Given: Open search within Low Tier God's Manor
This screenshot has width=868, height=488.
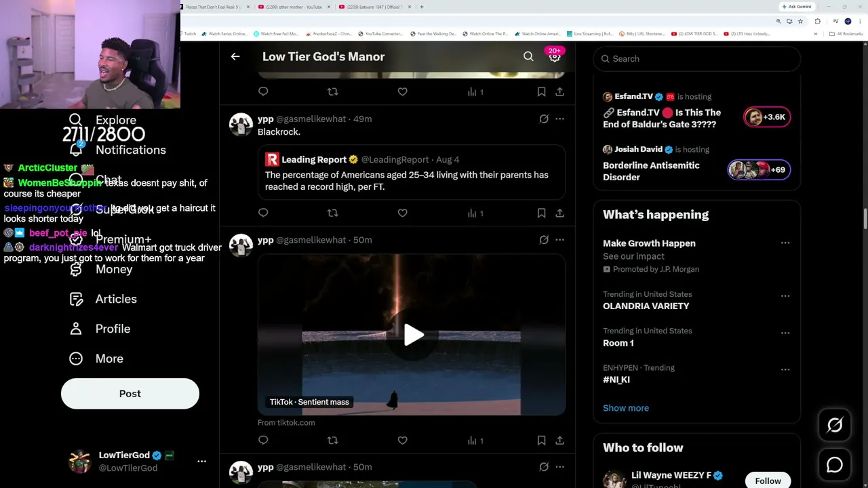Looking at the screenshot, I should point(528,57).
